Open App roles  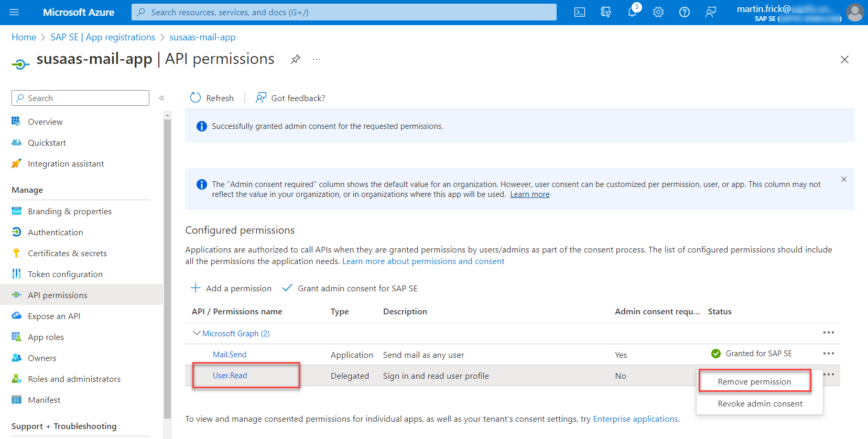point(46,337)
